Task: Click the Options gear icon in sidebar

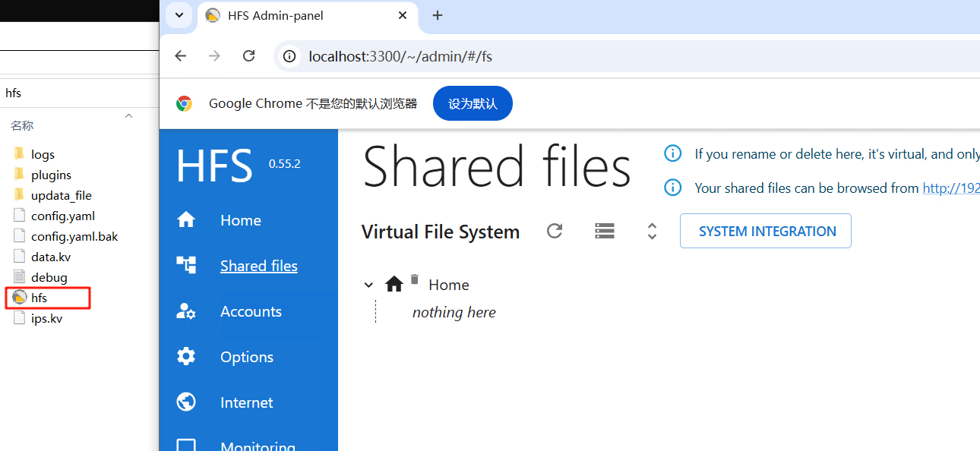Action: click(186, 356)
